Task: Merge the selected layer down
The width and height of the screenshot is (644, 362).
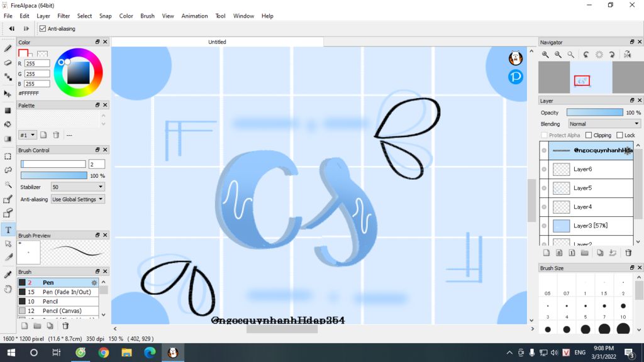Action: 613,253
